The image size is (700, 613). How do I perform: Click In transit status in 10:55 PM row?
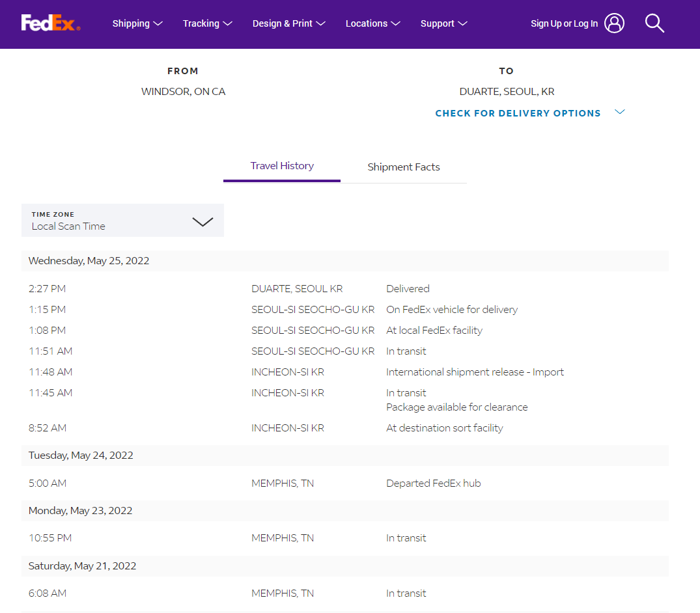(406, 538)
